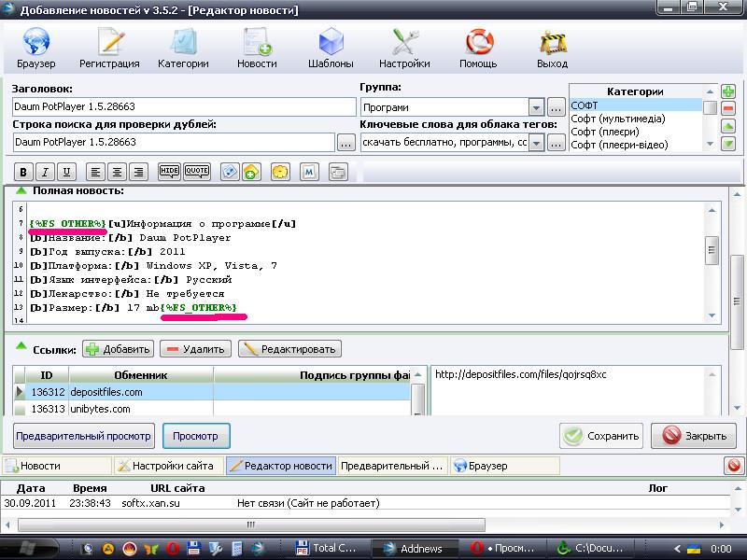Open the Новости toolbar icon
Viewport: 747px width, 560px height.
258,48
